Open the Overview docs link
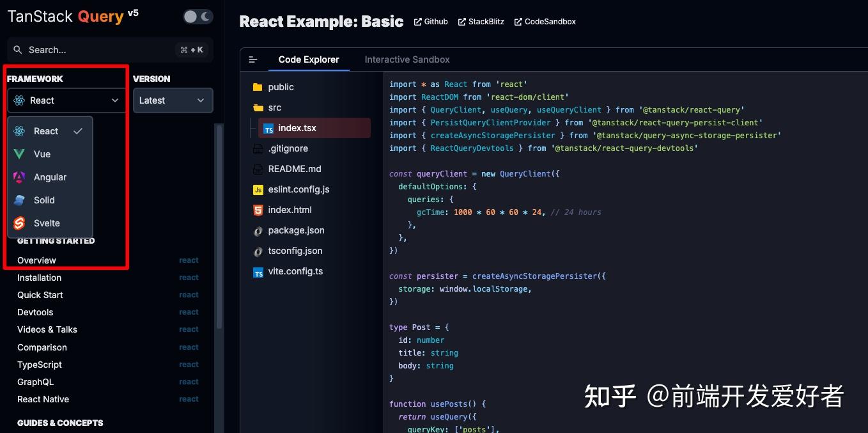The height and width of the screenshot is (433, 868). (36, 260)
